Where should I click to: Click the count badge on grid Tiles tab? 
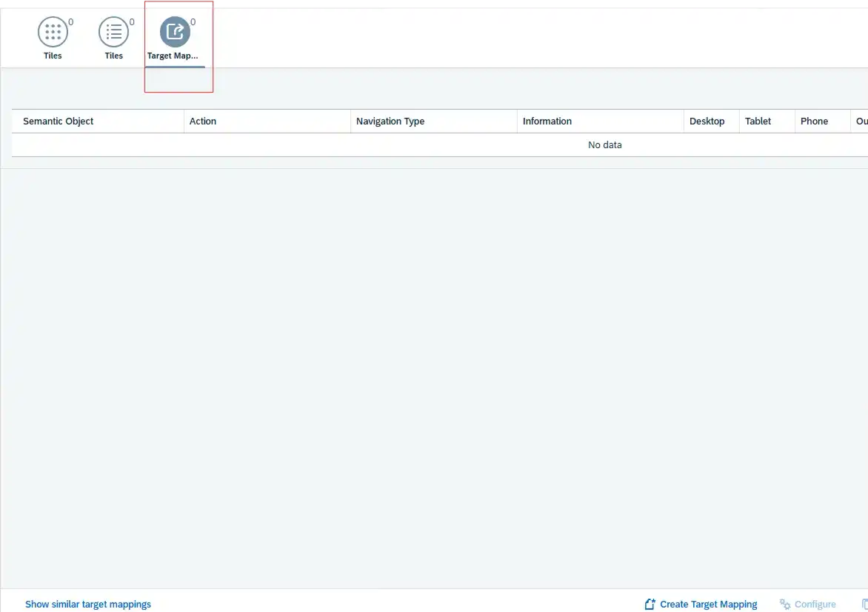[x=71, y=22]
